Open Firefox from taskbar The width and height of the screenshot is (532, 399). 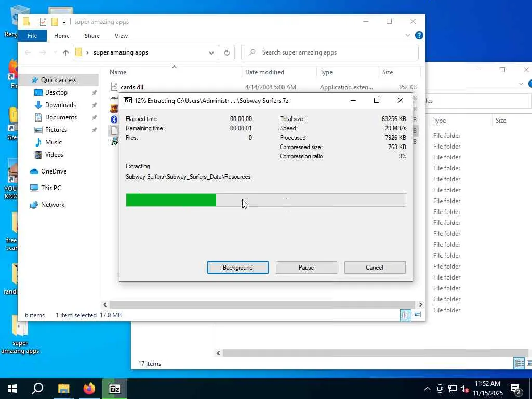click(x=89, y=389)
